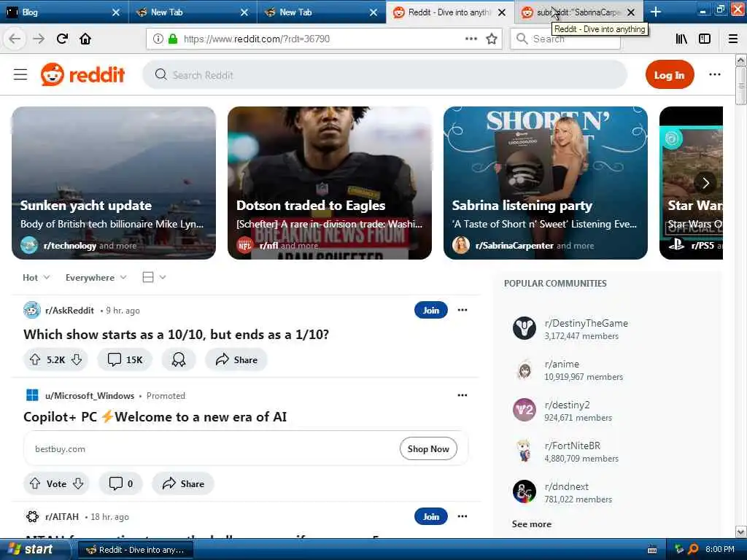Open the post title about 10/10 shows
Screen dimensions: 747x560
(x=177, y=334)
